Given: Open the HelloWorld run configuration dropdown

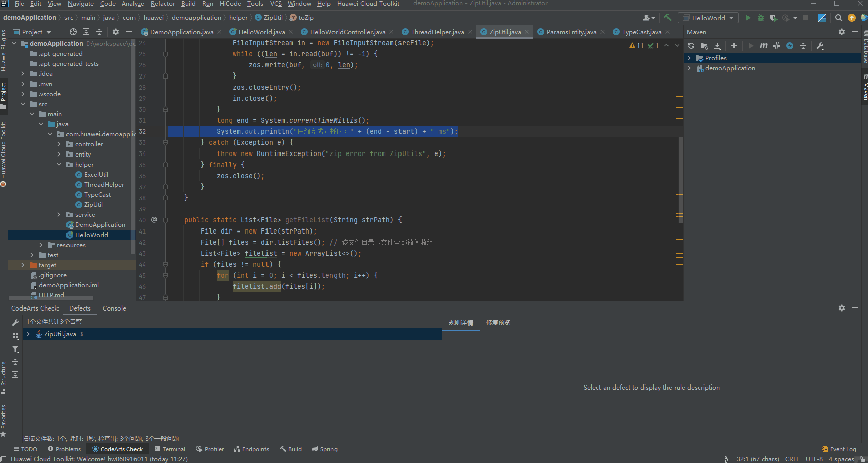Looking at the screenshot, I should click(708, 18).
